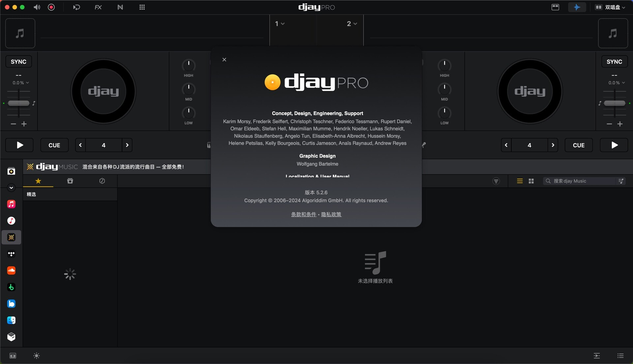
Task: Click the 隐私政策 privacy policy link
Action: (331, 214)
